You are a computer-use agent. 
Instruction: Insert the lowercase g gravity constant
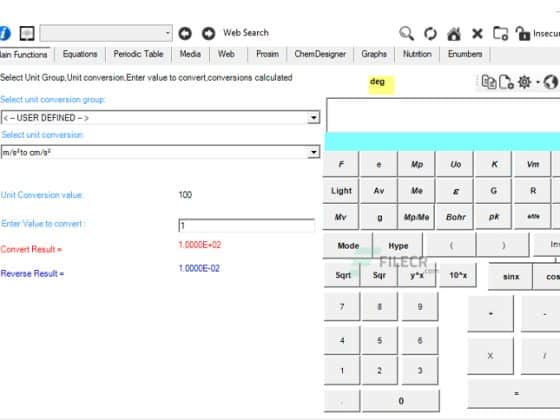(380, 217)
